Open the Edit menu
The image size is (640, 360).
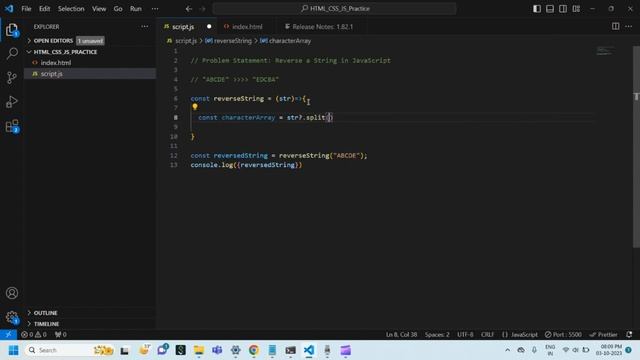(x=44, y=9)
